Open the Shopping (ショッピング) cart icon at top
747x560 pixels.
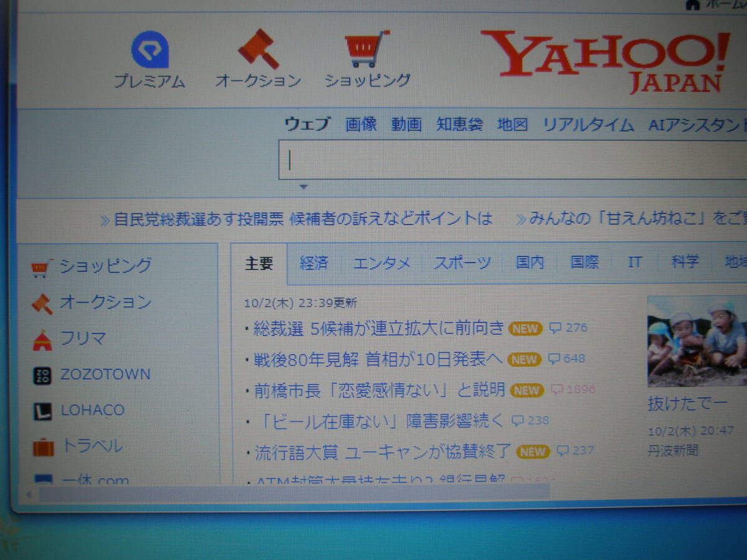pyautogui.click(x=367, y=49)
